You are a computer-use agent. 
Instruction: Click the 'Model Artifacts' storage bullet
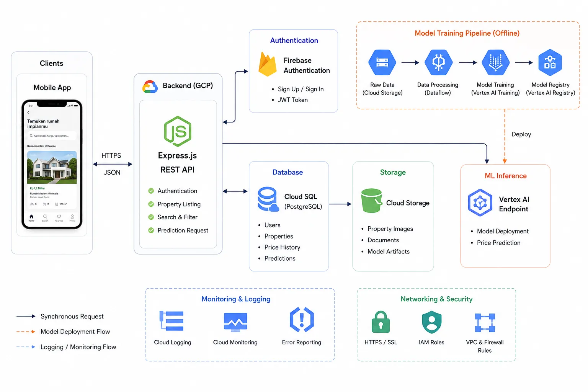(389, 252)
